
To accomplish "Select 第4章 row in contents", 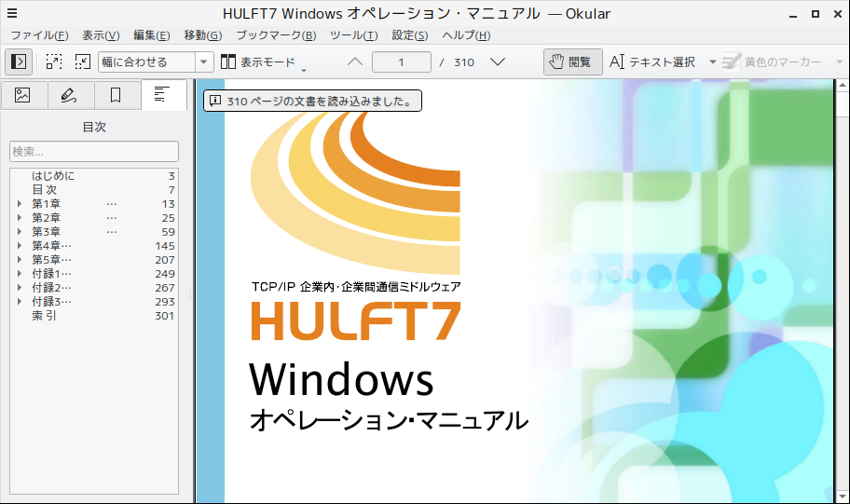I will point(94,246).
